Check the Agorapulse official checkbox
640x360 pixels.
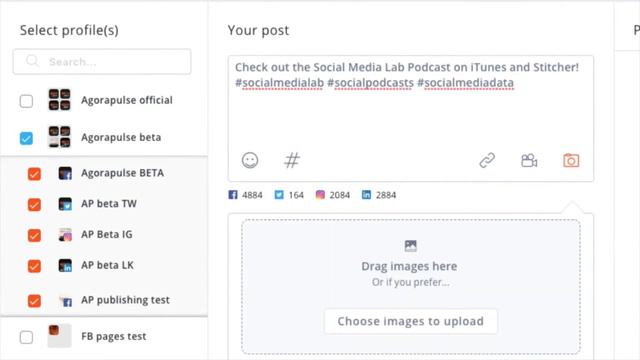tap(27, 101)
